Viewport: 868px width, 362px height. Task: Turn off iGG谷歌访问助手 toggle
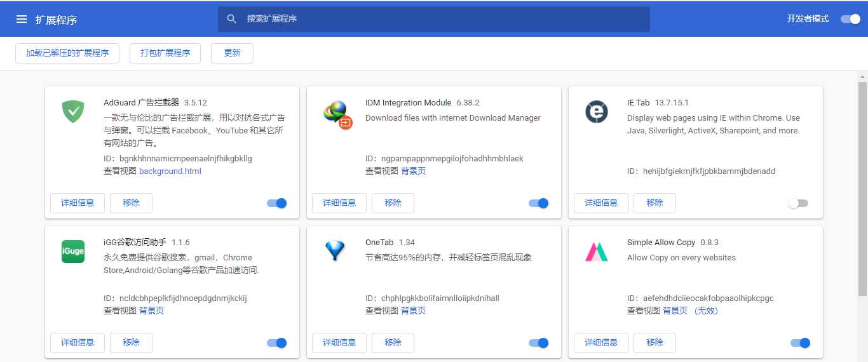click(x=277, y=343)
